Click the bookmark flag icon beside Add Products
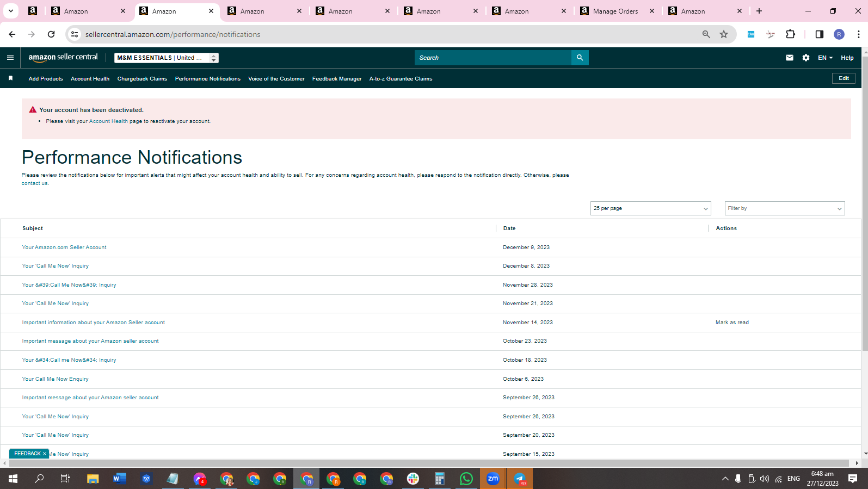Viewport: 868px width, 489px height. point(10,78)
